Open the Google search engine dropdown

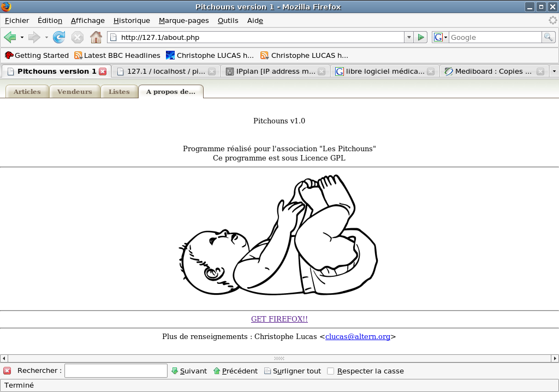click(440, 37)
